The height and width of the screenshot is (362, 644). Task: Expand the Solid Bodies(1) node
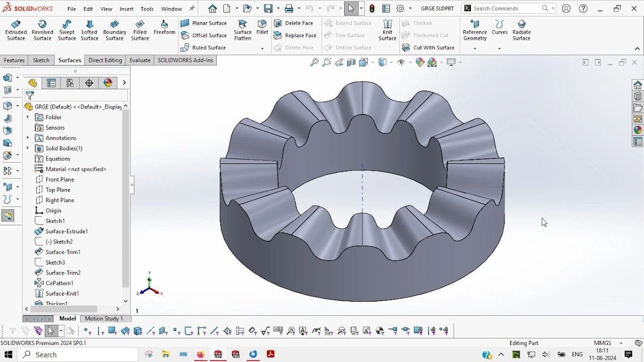tap(28, 148)
